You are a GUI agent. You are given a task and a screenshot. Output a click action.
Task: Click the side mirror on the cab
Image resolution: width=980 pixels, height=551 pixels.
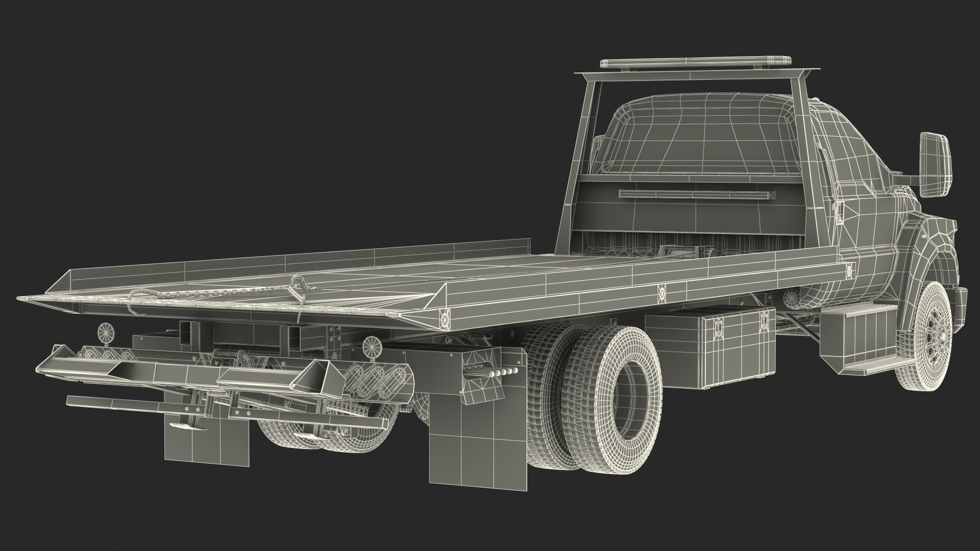(935, 164)
